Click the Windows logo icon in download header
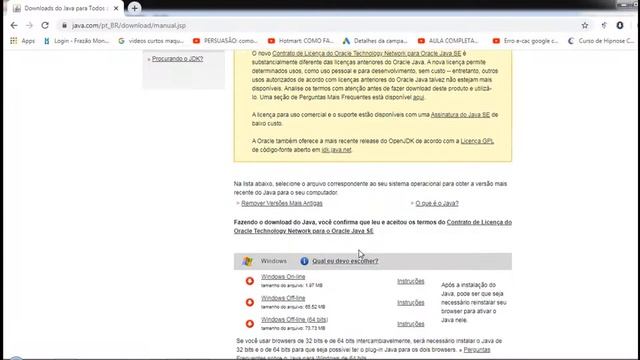Screen dimensions: 640x360 pos(247,261)
